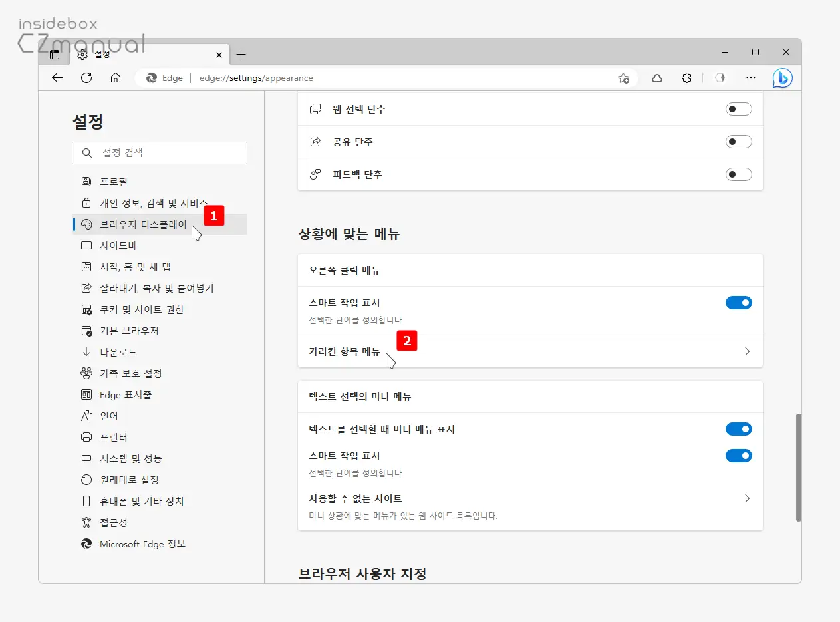This screenshot has width=840, height=622.
Task: Click inside the 설정 검색 search box
Action: click(x=160, y=153)
